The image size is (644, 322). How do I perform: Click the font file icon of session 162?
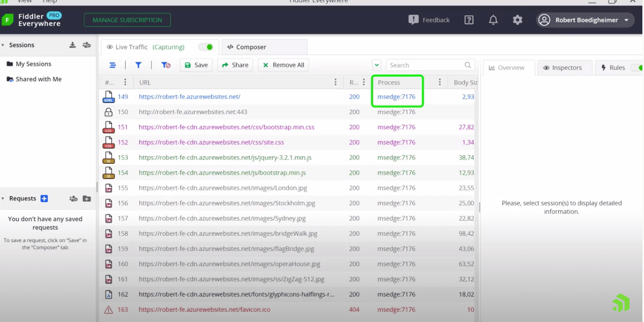coord(108,294)
